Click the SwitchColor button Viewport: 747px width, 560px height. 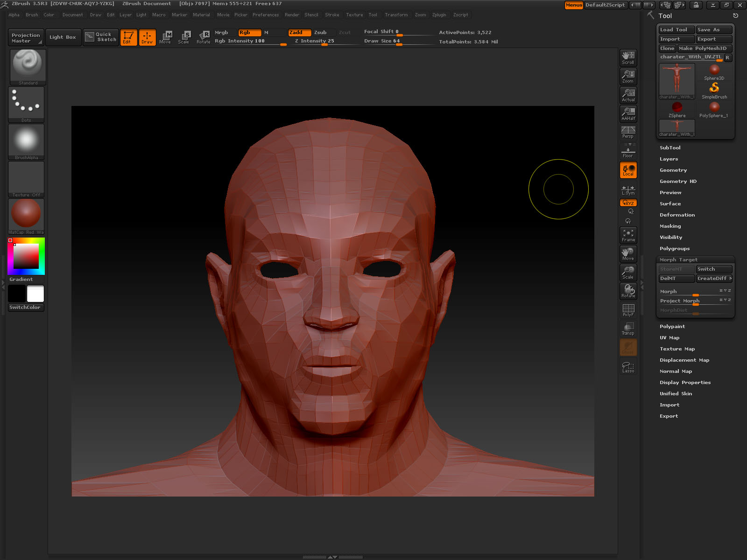26,308
